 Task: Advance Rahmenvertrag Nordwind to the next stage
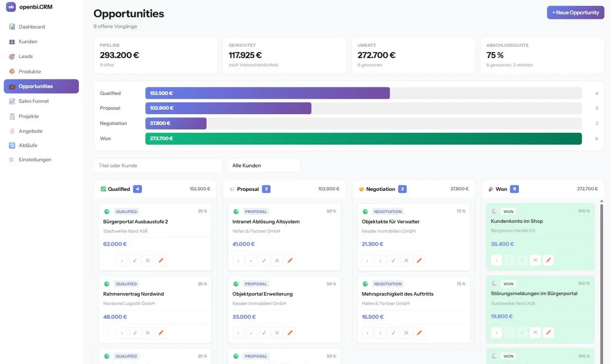122,333
